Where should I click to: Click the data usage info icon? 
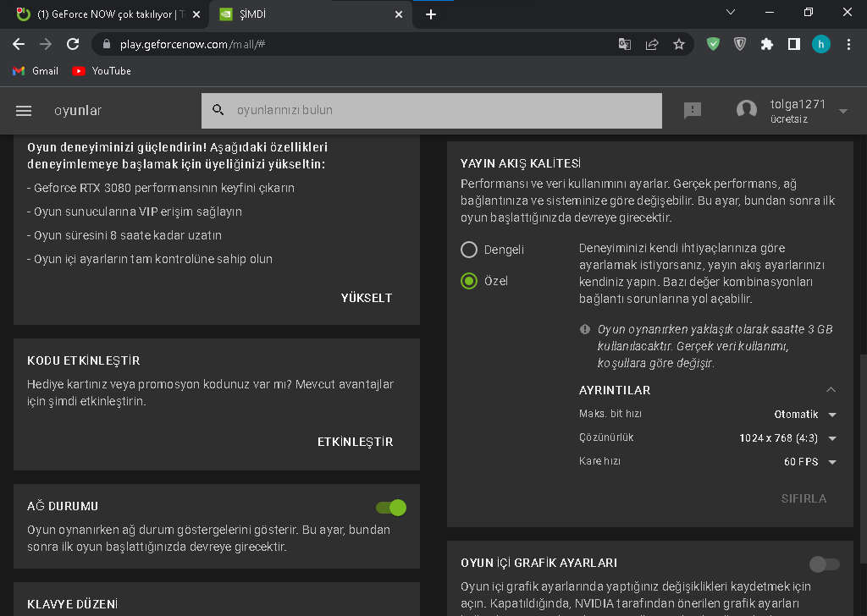(x=585, y=329)
